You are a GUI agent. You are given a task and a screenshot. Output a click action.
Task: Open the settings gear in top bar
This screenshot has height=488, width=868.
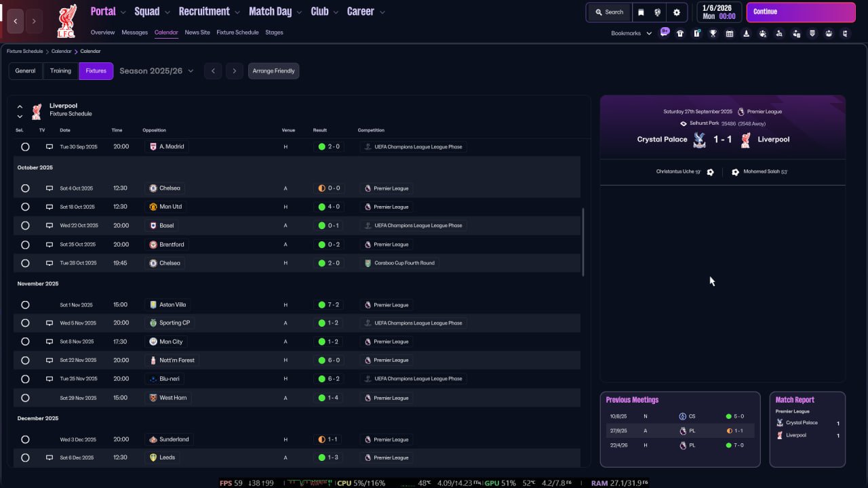tap(676, 12)
